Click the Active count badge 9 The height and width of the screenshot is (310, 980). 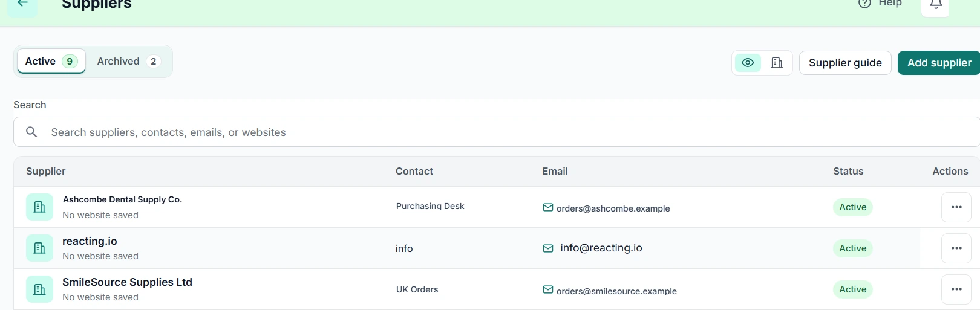[x=70, y=61]
